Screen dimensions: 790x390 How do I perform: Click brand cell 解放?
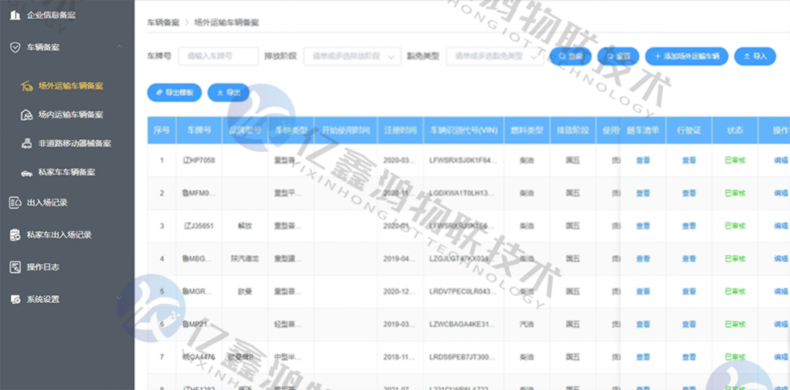tap(245, 226)
